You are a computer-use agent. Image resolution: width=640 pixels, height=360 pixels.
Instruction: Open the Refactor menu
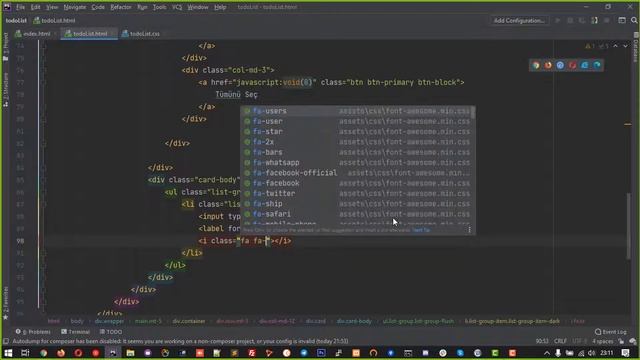click(121, 7)
